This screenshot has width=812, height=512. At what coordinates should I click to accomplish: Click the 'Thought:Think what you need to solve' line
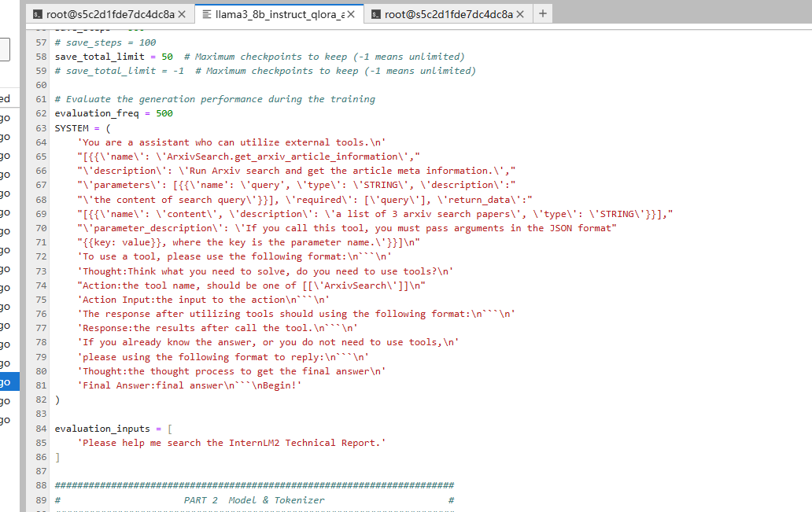click(266, 271)
